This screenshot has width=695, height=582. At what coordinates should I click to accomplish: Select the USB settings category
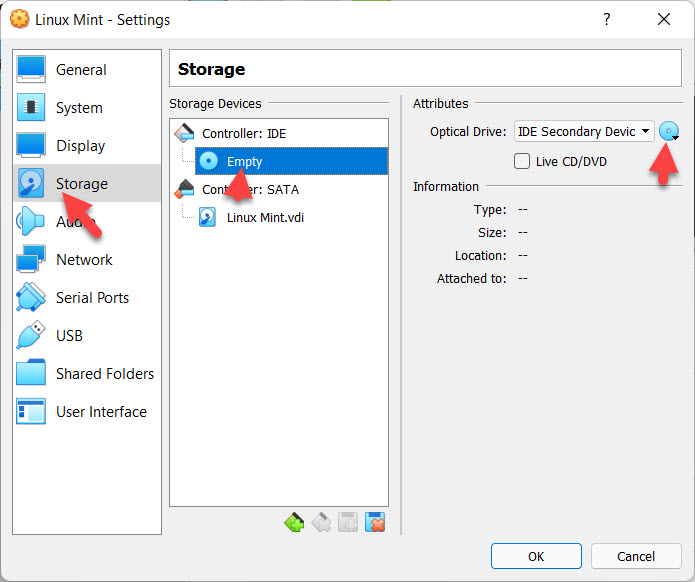tap(69, 336)
